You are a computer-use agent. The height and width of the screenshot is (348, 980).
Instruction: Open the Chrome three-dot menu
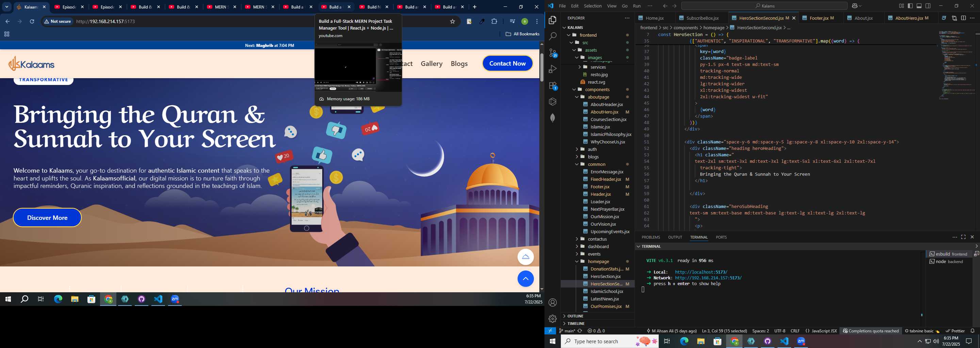tap(537, 21)
